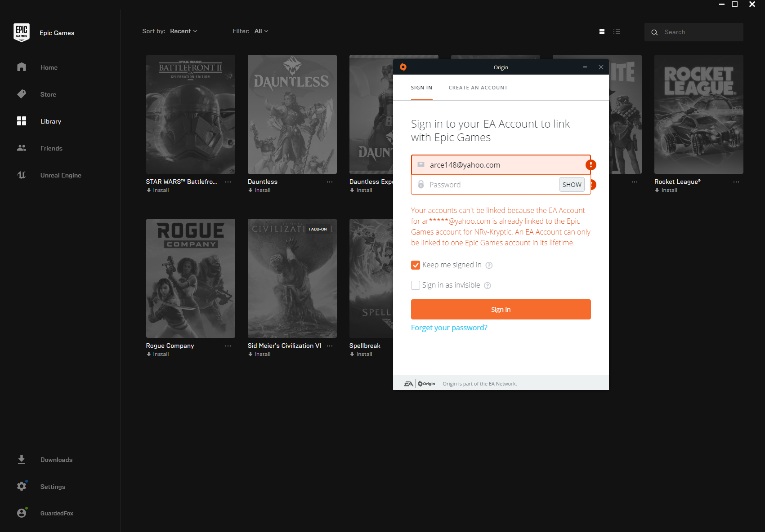Click the search magnifier icon
Screen dimensions: 765x532
(654, 32)
